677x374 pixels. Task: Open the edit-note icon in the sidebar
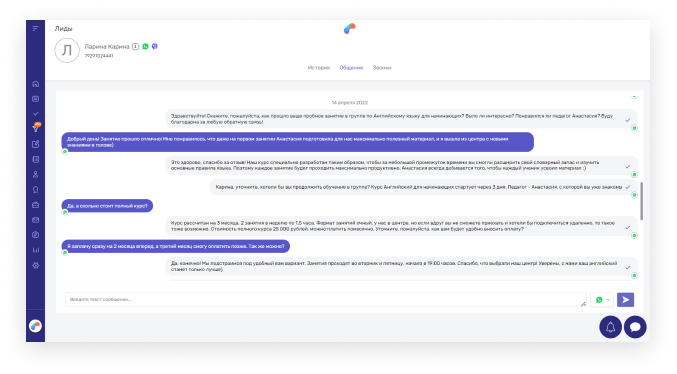coord(35,144)
